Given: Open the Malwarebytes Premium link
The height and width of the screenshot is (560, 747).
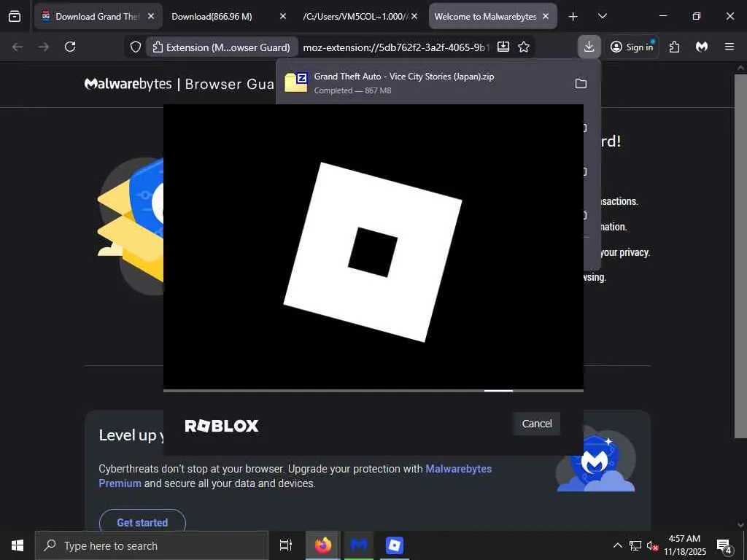Looking at the screenshot, I should (295, 476).
